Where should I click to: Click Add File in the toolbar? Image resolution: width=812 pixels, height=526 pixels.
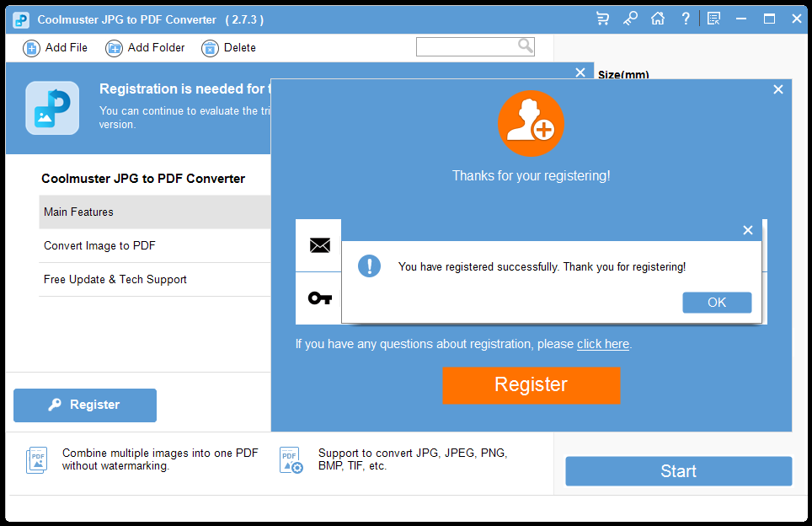point(56,48)
